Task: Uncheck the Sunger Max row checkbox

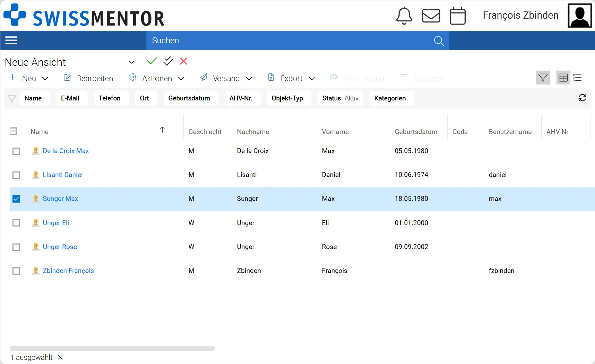Action: (16, 199)
